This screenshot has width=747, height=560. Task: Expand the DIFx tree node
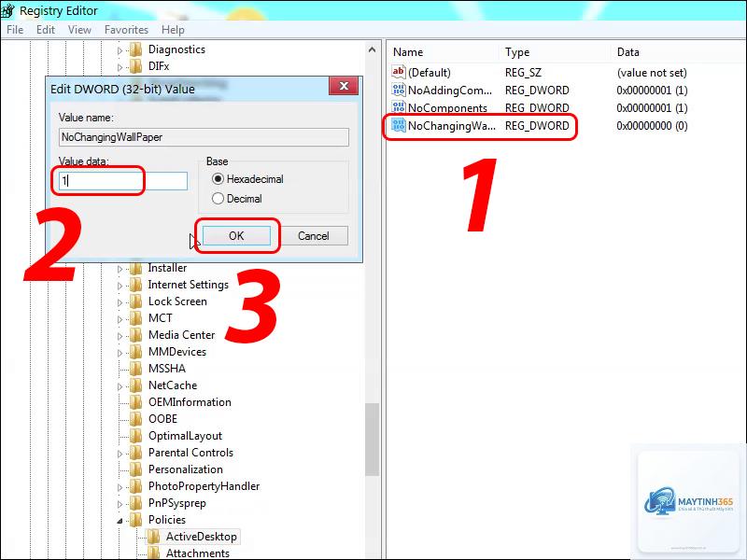[x=120, y=67]
